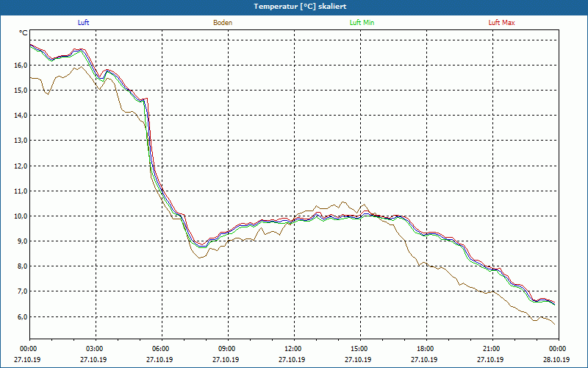The height and width of the screenshot is (368, 588).
Task: Click the red 'Luft Max' legend label
Action: point(501,23)
